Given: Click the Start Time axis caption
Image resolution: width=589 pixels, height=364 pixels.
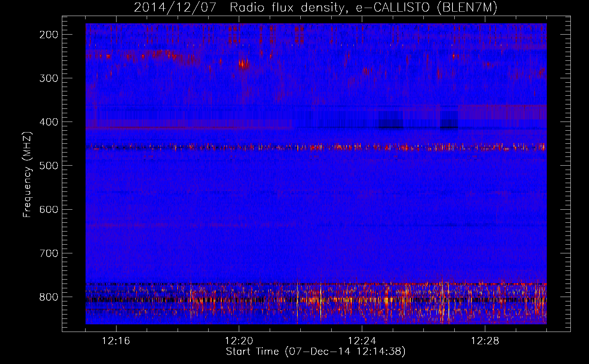Looking at the screenshot, I should [x=316, y=352].
